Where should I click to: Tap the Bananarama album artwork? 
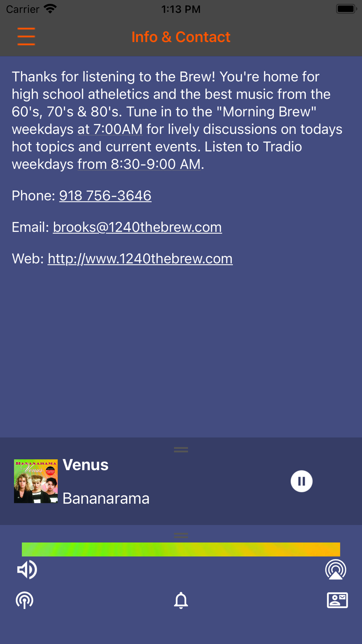coord(36,481)
